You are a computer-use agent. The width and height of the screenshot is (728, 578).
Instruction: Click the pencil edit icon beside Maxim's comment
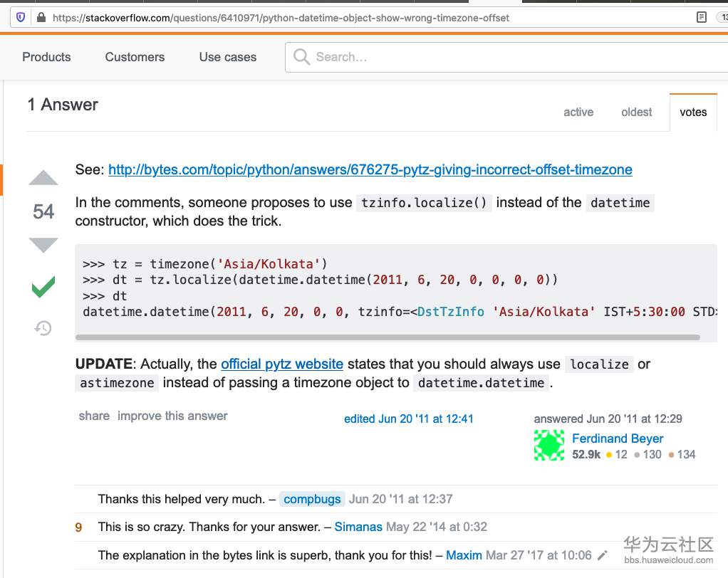point(603,555)
